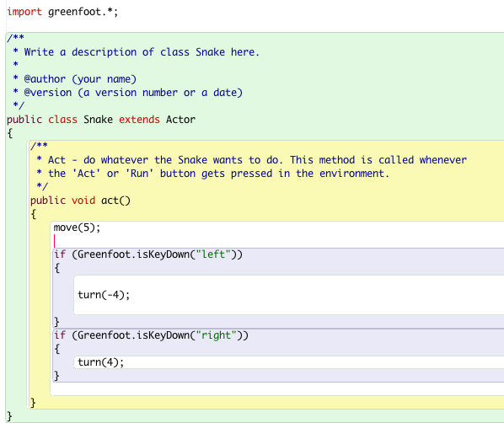
Task: Click the opening brace below 'public void act()'
Action: (x=34, y=214)
